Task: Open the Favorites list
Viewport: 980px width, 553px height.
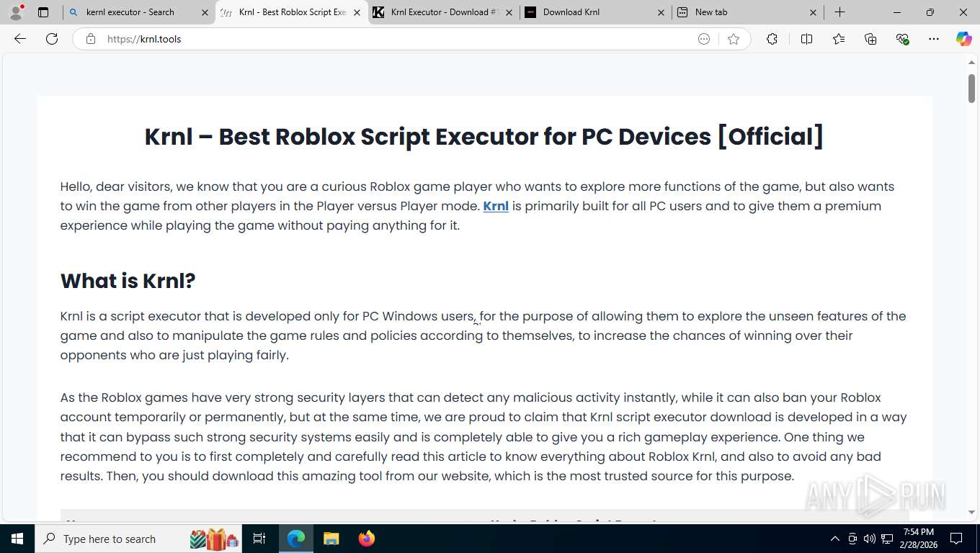Action: point(839,39)
